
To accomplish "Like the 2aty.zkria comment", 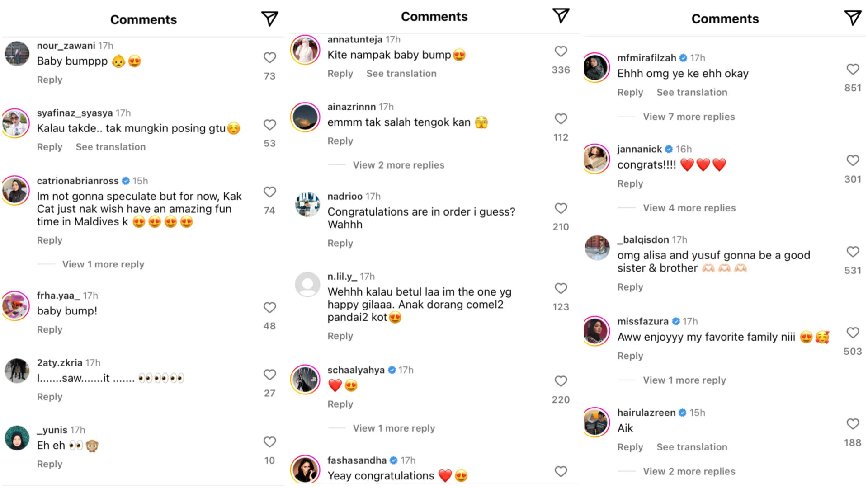I will [x=270, y=375].
